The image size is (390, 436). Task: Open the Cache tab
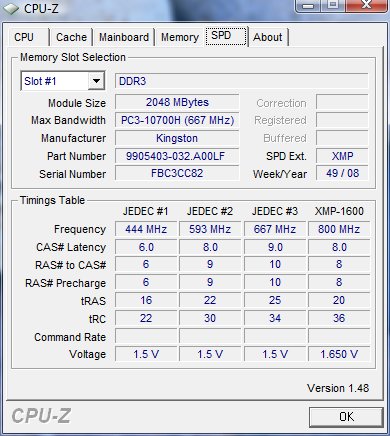point(71,37)
